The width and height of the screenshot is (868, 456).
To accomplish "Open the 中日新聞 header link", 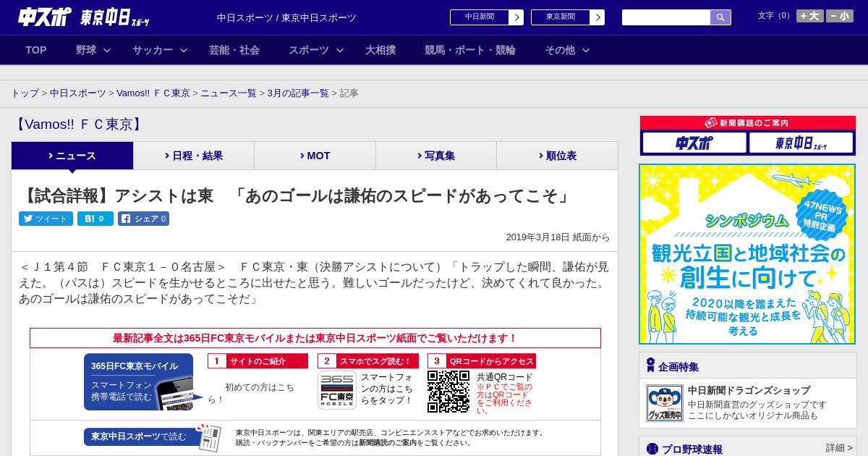I will [x=486, y=17].
